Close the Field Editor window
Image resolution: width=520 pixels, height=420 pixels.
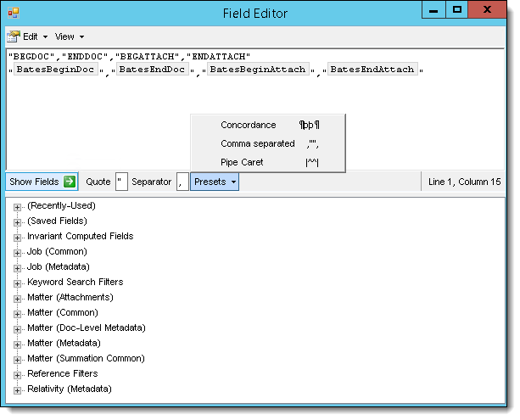click(487, 10)
